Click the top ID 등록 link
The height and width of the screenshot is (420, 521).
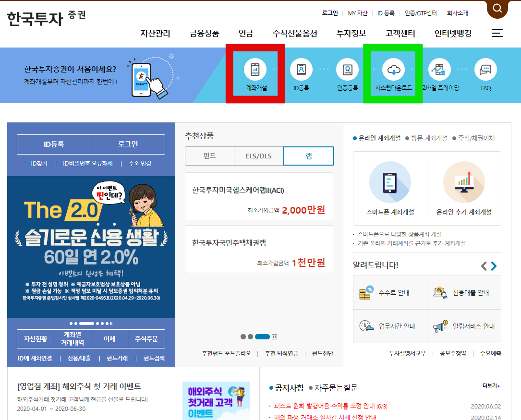coord(386,13)
